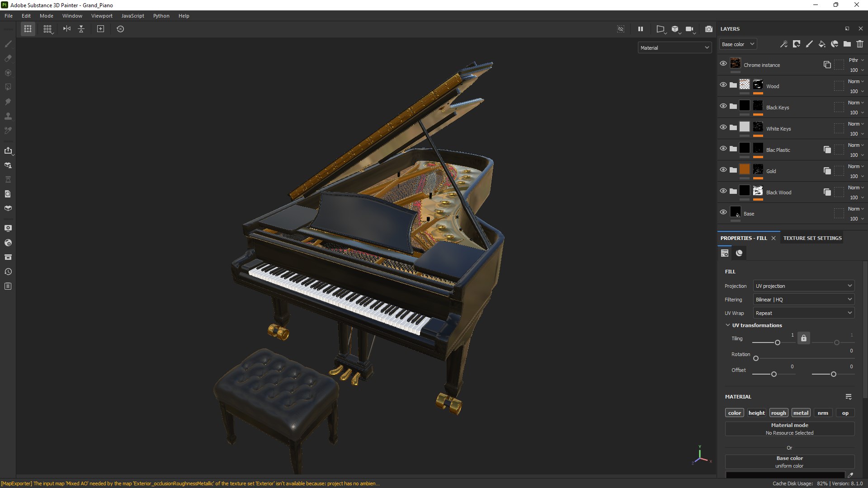Open the Window menu
868x488 pixels.
coord(72,16)
